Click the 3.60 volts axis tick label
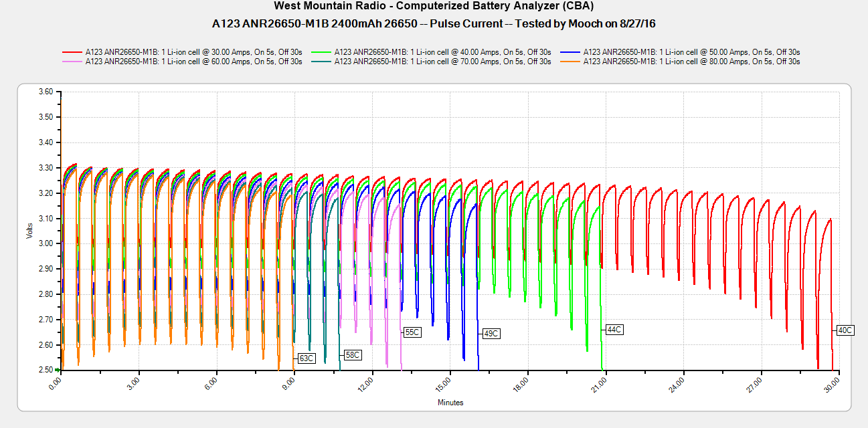This screenshot has width=868, height=428. point(45,92)
